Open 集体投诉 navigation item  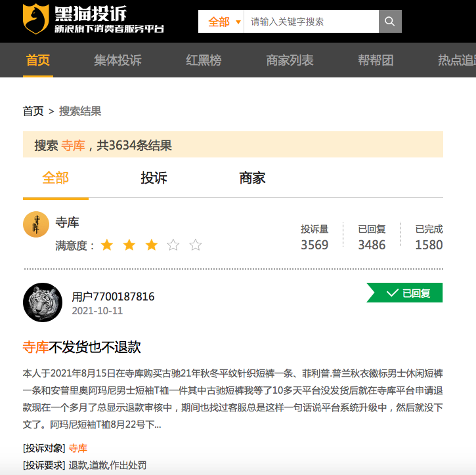(118, 60)
